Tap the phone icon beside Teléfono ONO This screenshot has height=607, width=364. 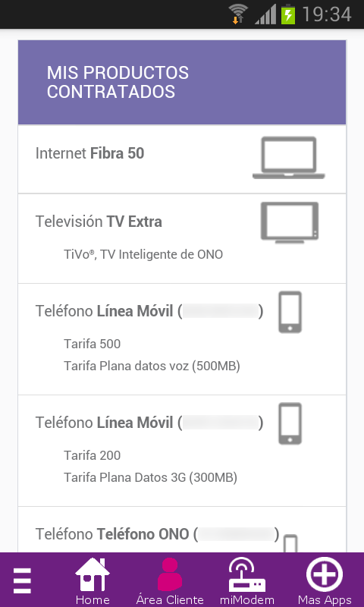click(x=290, y=543)
